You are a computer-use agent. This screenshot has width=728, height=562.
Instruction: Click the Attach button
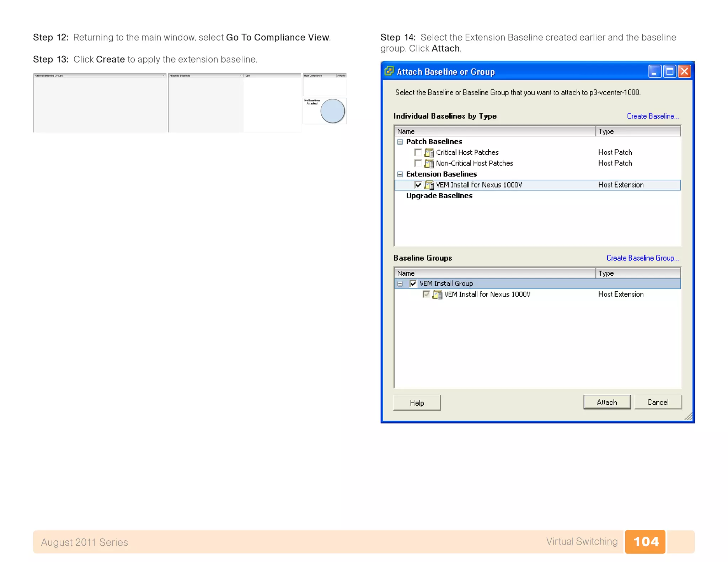pos(607,402)
